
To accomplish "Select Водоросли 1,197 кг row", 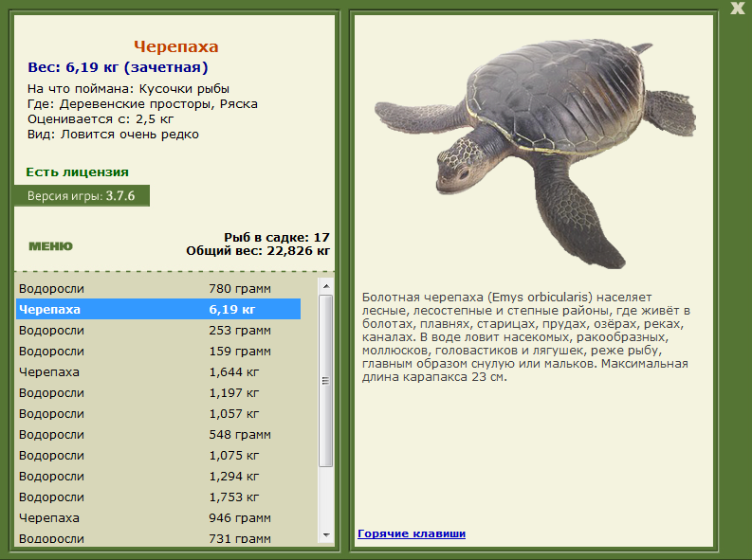I will (158, 393).
